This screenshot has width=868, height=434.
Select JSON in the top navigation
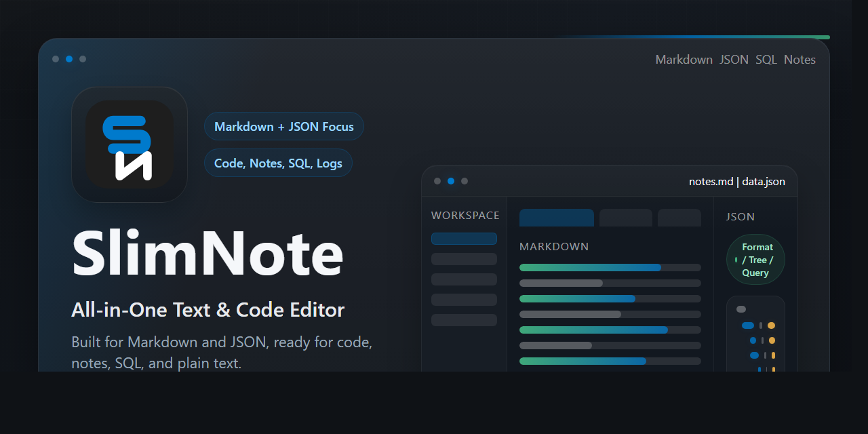coord(734,60)
